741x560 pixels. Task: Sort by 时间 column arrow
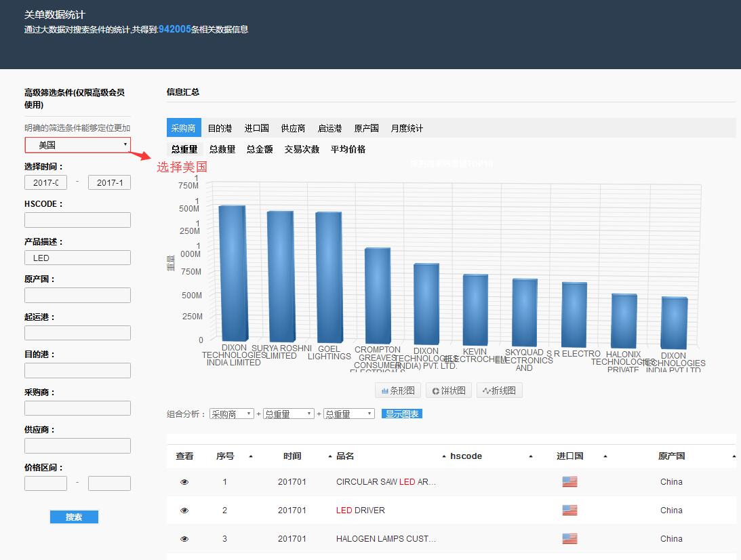pos(330,456)
